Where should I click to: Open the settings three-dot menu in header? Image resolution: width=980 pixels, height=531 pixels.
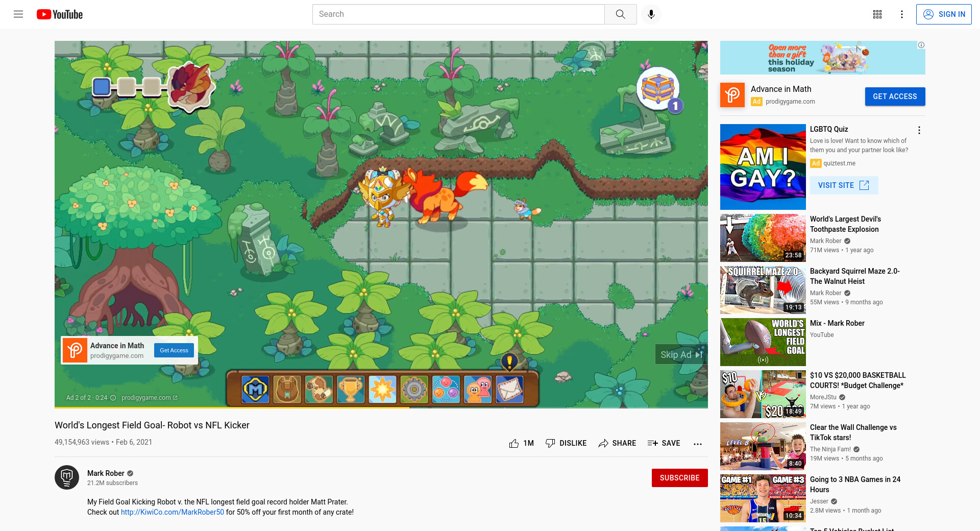click(x=902, y=14)
